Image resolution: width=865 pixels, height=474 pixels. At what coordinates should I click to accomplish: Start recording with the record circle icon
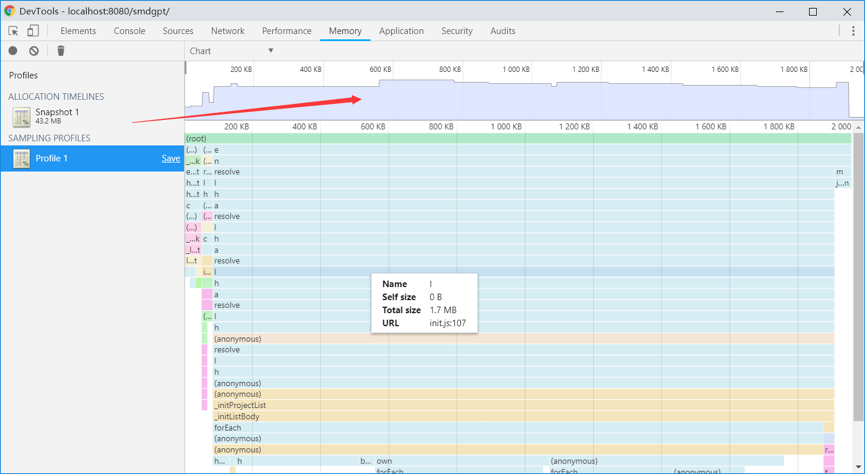(x=13, y=51)
